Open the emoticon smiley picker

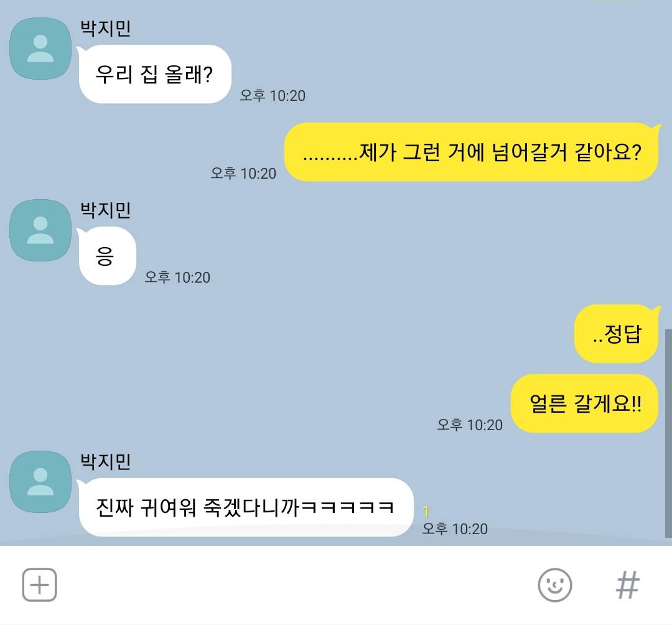click(x=554, y=585)
